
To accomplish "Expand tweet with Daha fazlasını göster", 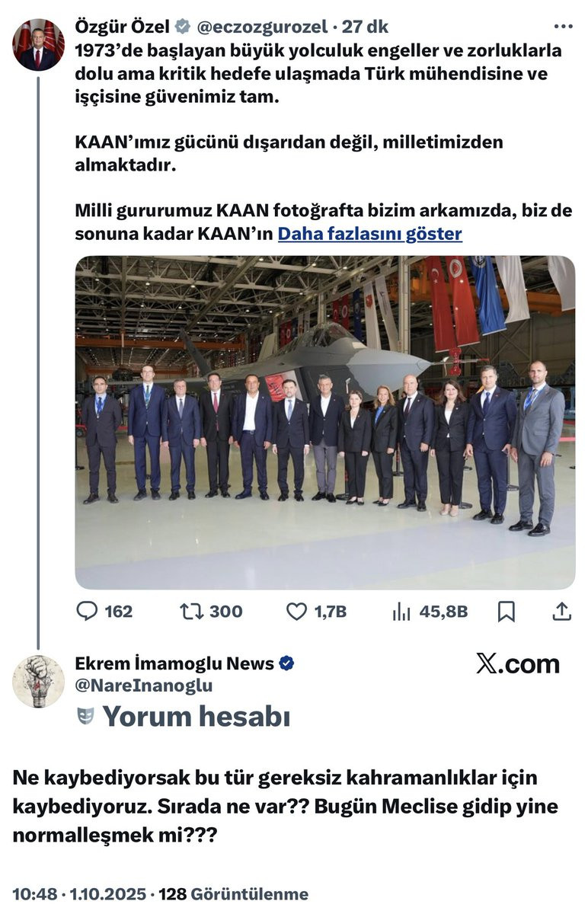I will [x=370, y=233].
